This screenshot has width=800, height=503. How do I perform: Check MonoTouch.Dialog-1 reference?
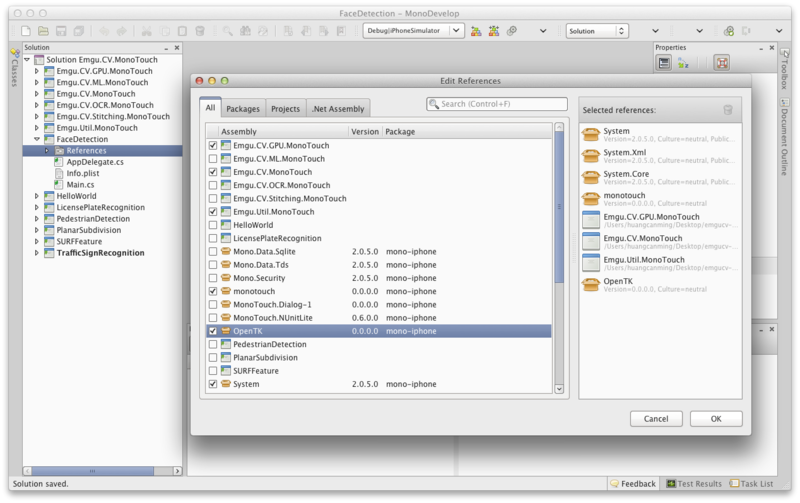213,305
